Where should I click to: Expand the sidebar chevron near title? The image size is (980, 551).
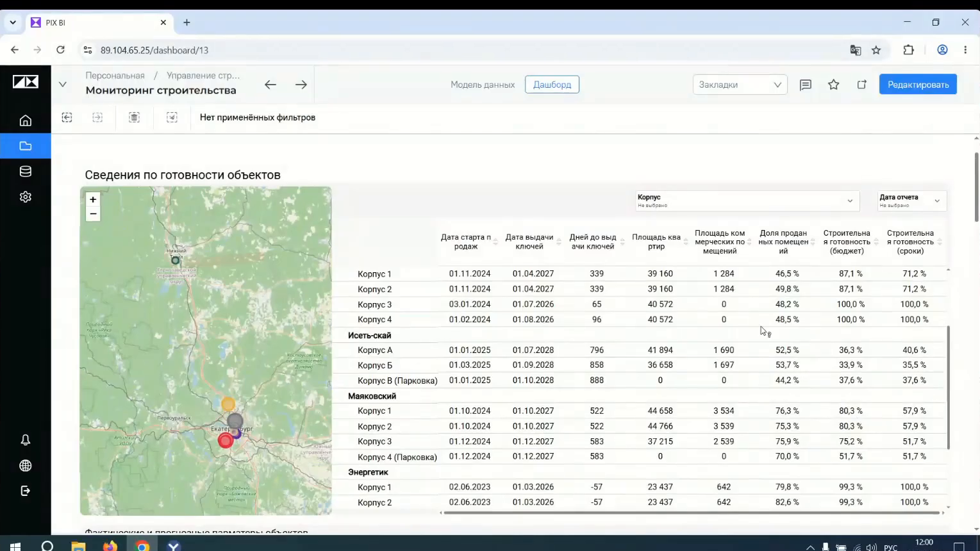63,85
